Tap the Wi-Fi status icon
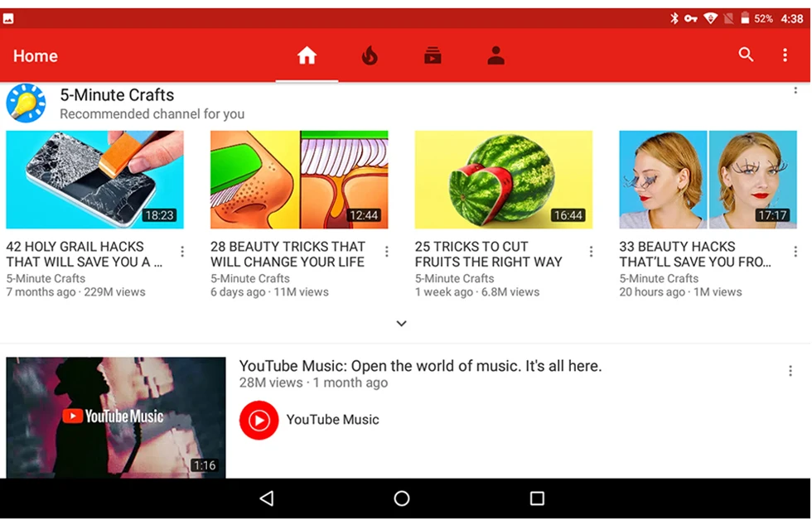 click(x=711, y=18)
